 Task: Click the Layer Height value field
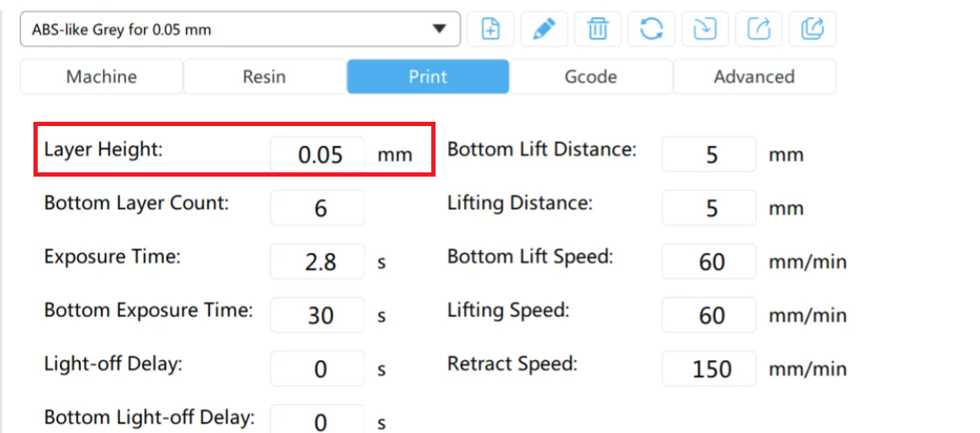(317, 153)
